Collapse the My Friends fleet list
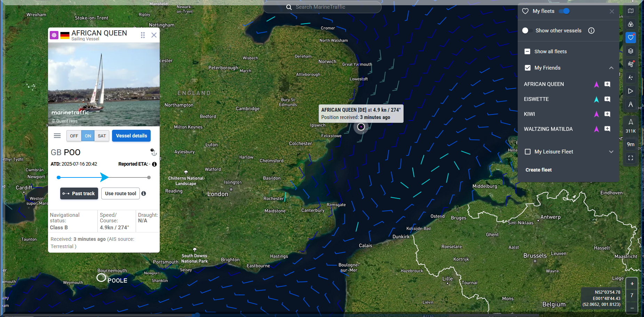 click(611, 68)
